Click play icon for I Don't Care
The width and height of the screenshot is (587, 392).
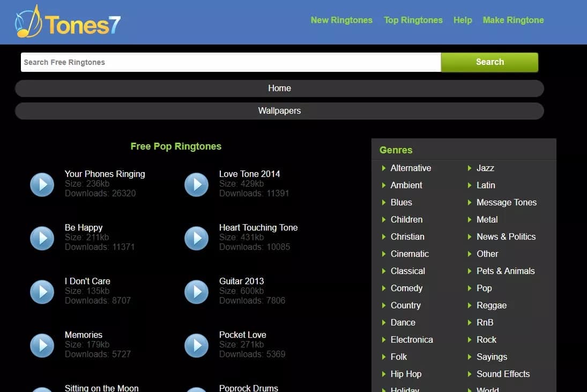tap(42, 292)
